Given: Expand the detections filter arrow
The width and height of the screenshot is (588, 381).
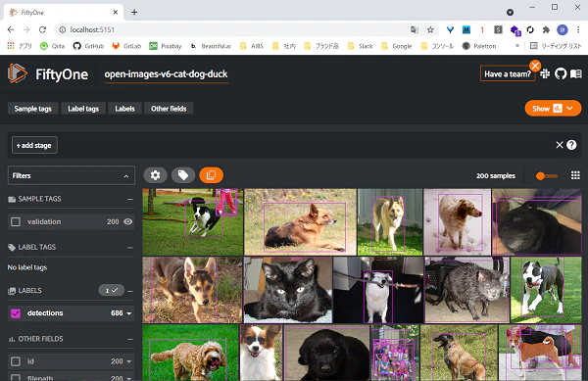Looking at the screenshot, I should (129, 313).
